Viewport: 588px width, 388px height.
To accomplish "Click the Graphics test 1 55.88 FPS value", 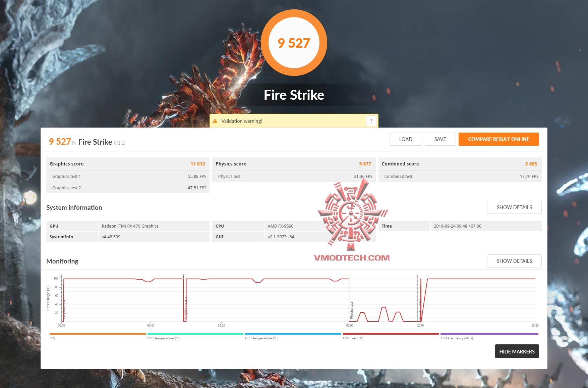I will click(x=197, y=176).
